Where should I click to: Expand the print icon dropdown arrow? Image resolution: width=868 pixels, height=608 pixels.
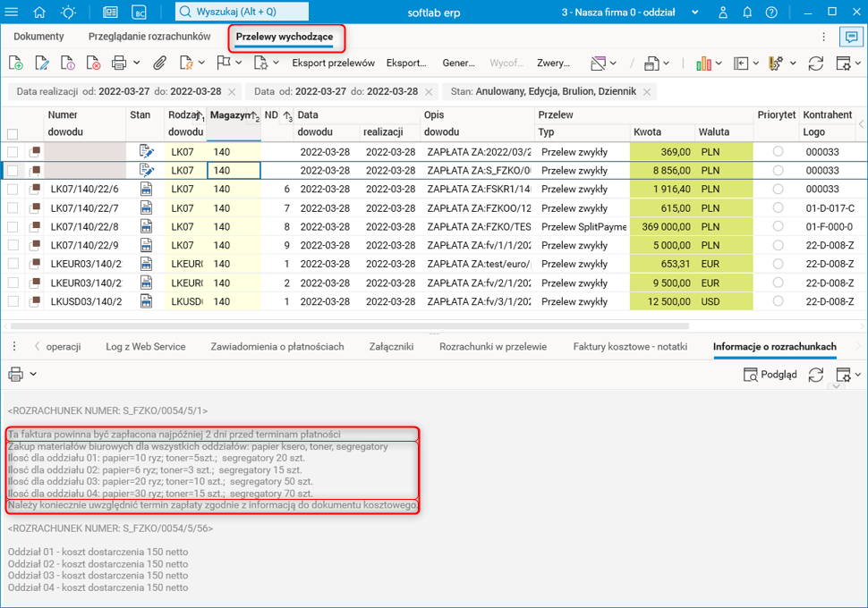click(136, 63)
